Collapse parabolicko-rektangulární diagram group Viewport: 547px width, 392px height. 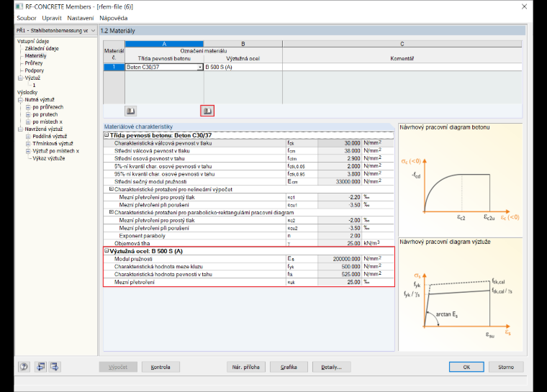(112, 212)
